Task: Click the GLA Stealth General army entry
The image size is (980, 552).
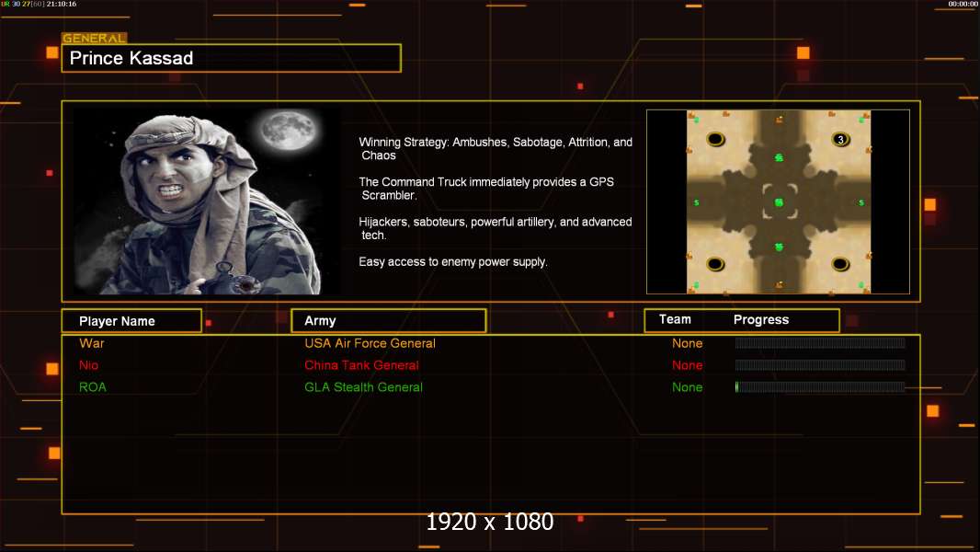Action: click(x=364, y=387)
